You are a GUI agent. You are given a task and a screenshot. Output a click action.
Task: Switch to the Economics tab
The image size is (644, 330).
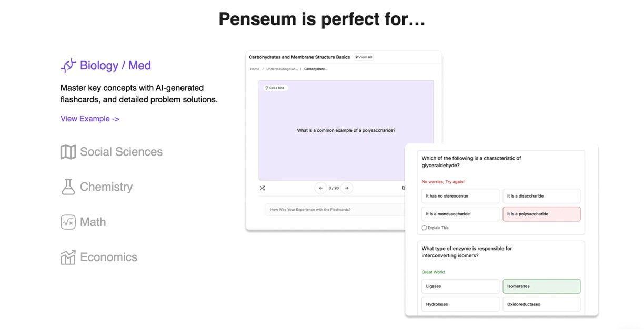tap(108, 257)
